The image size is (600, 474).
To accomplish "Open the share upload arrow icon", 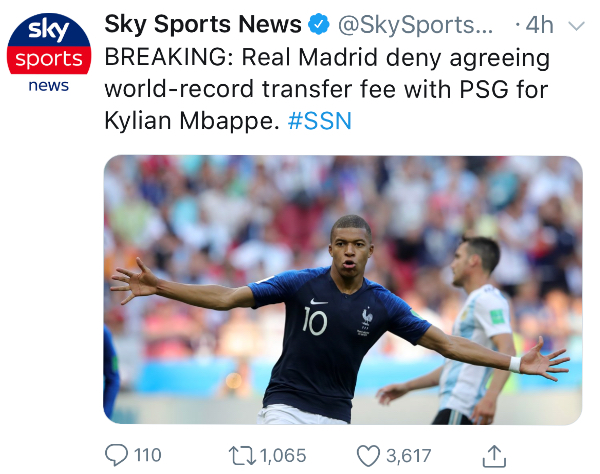I will [494, 456].
